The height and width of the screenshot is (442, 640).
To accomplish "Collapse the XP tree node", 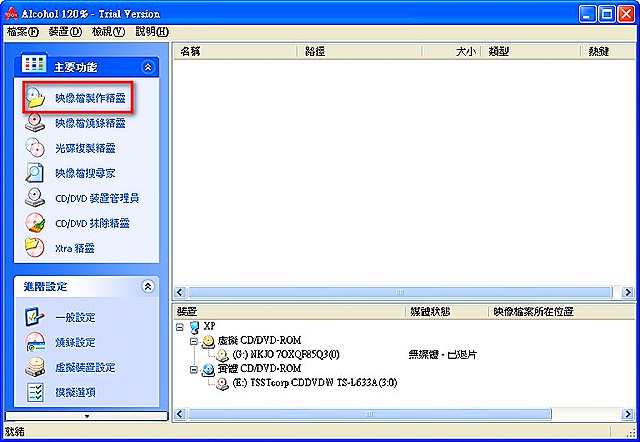I will [x=179, y=327].
